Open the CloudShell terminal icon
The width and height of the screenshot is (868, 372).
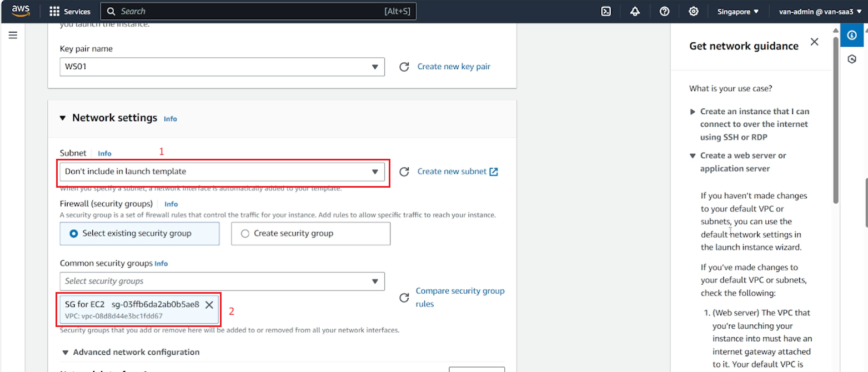click(606, 12)
